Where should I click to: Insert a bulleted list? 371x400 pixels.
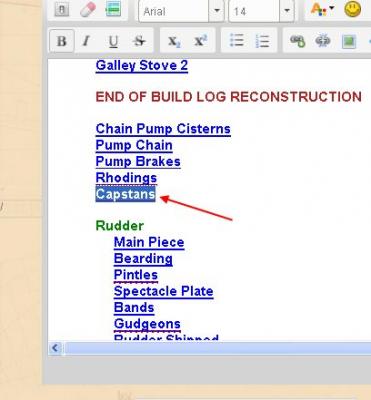236,41
